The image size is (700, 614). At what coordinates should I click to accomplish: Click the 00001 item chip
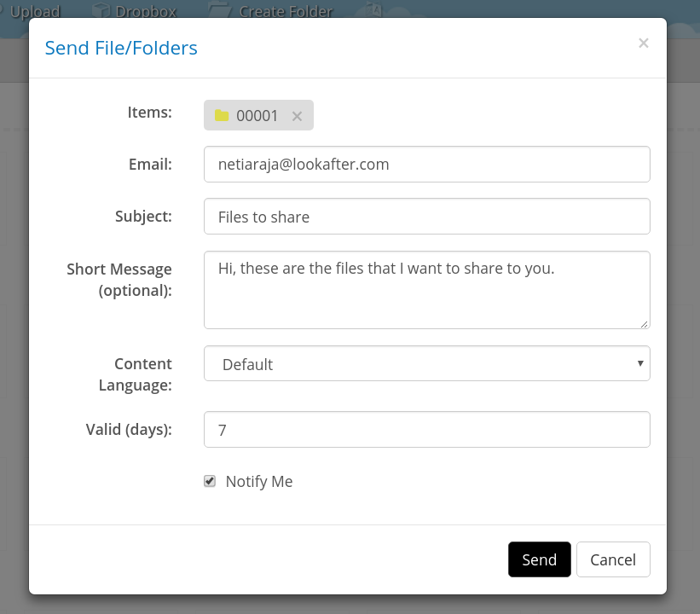(x=257, y=116)
